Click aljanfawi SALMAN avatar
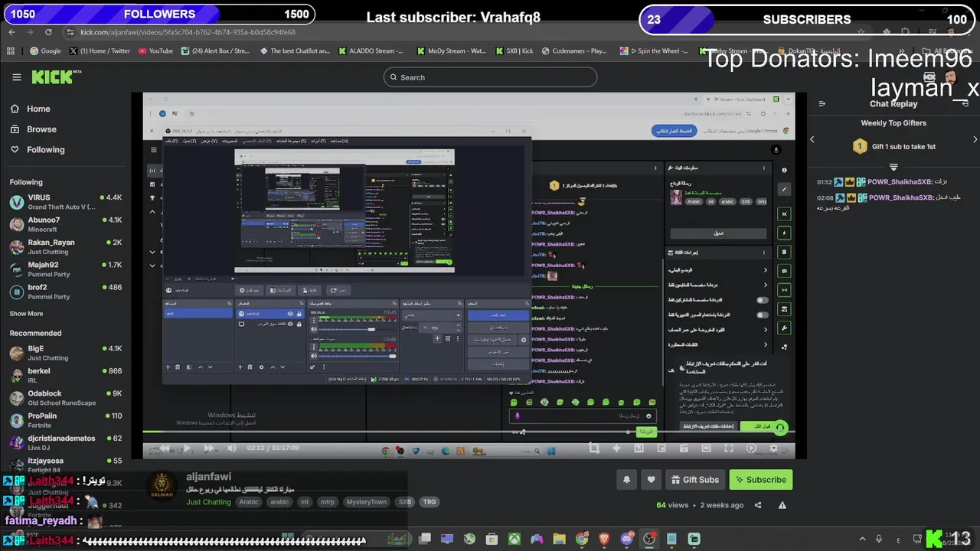The image size is (980, 551). pyautogui.click(x=162, y=487)
